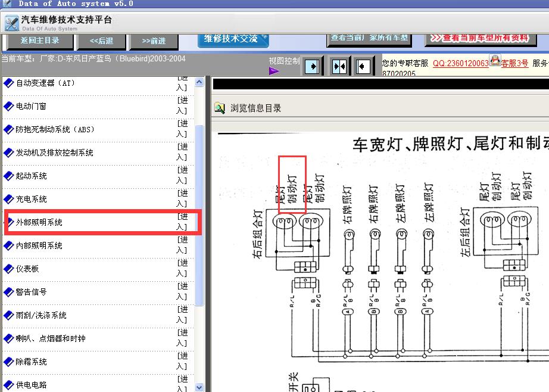
Task: Go forward with >>前进 button
Action: point(154,41)
